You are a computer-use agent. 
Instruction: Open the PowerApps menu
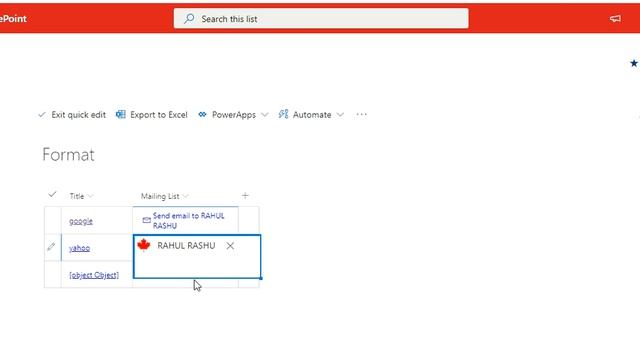click(x=233, y=115)
